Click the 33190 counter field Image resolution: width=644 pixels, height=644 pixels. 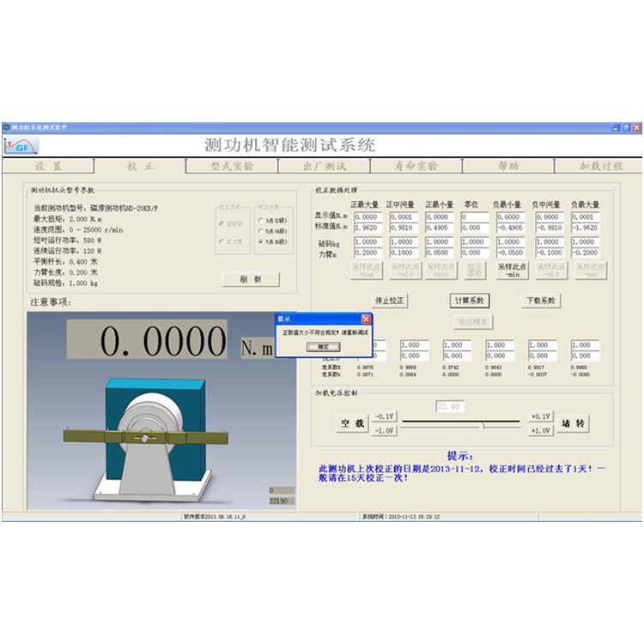pyautogui.click(x=282, y=501)
